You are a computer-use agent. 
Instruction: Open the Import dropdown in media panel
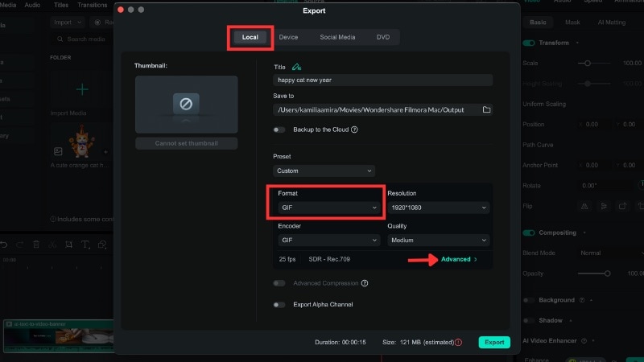coord(68,23)
